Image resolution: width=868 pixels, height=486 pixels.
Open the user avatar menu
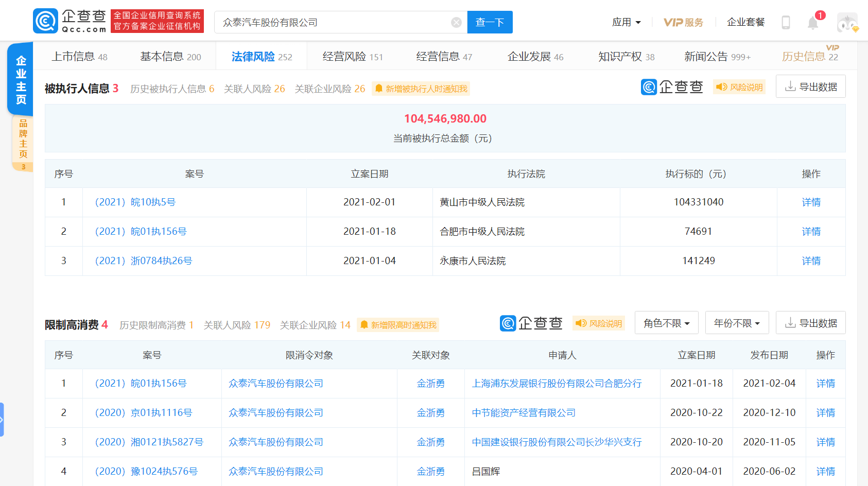tap(847, 23)
